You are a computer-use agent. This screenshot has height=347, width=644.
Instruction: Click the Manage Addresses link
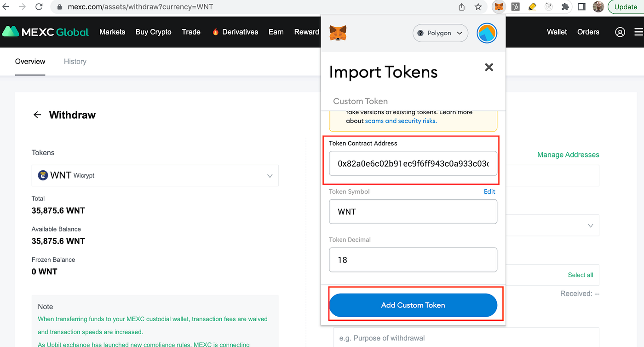pyautogui.click(x=568, y=155)
